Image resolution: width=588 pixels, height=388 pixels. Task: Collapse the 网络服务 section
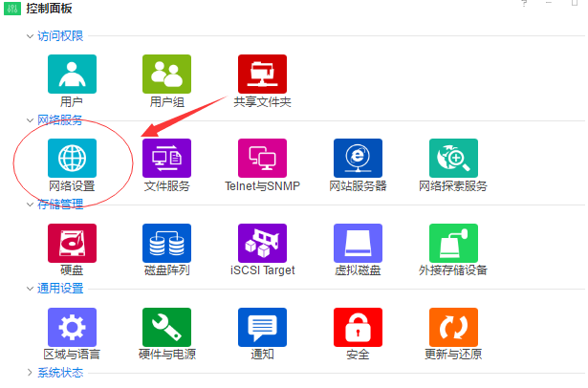pos(30,120)
